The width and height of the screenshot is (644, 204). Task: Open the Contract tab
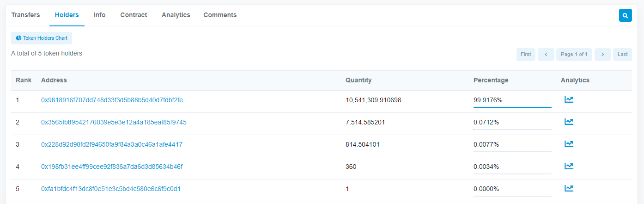[134, 15]
